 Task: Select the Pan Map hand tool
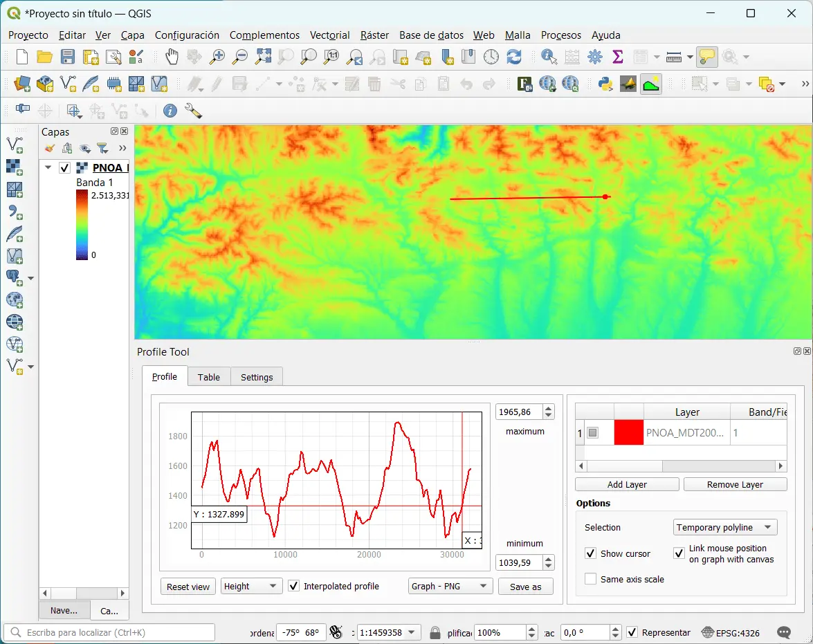pyautogui.click(x=172, y=57)
